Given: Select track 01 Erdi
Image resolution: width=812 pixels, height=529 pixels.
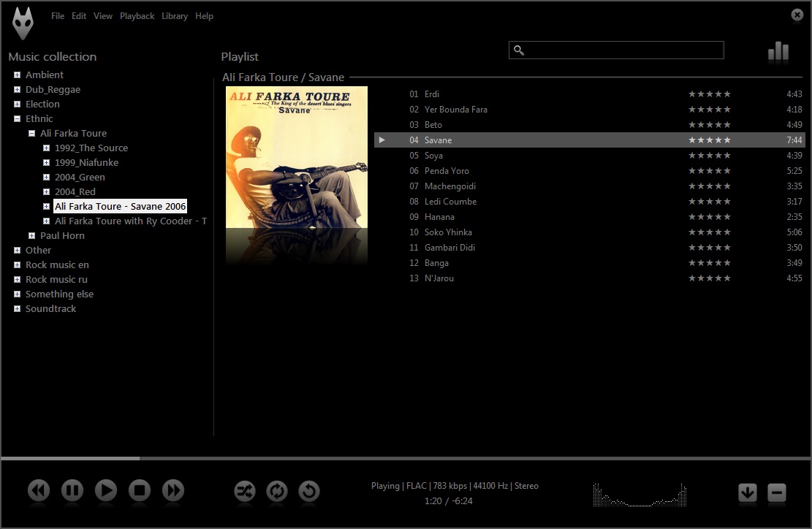Looking at the screenshot, I should point(588,94).
